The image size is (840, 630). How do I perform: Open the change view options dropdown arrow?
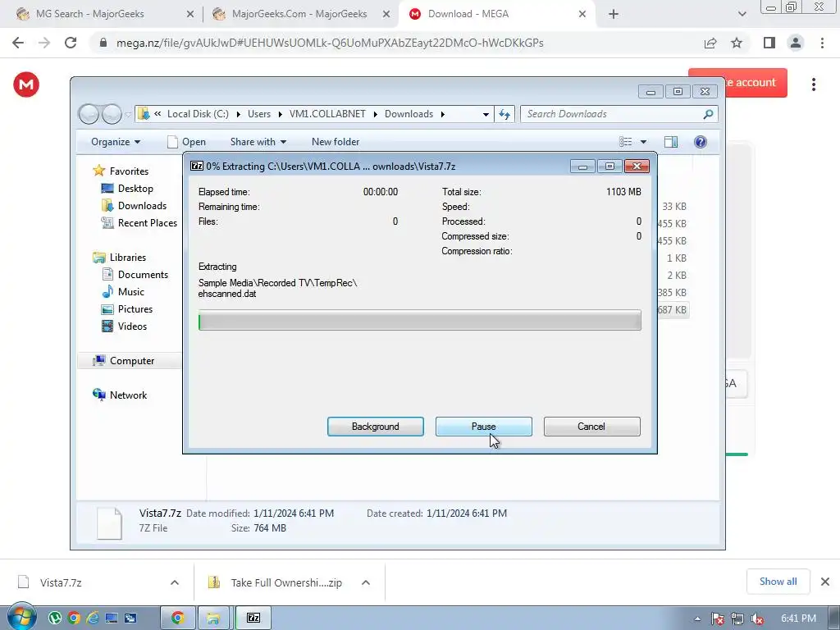tap(643, 142)
